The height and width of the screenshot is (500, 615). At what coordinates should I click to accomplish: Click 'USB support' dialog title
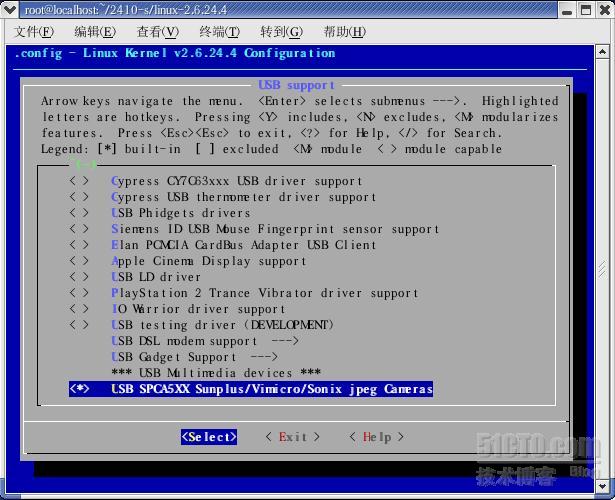296,85
